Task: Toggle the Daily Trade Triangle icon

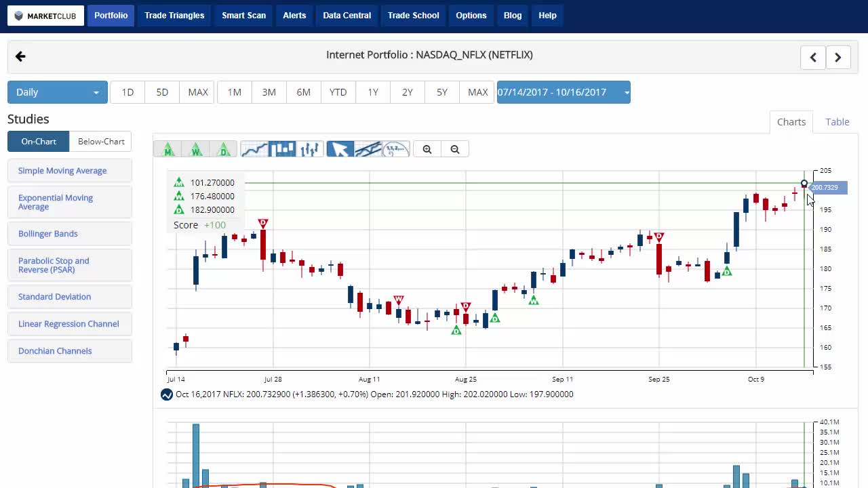Action: (224, 149)
